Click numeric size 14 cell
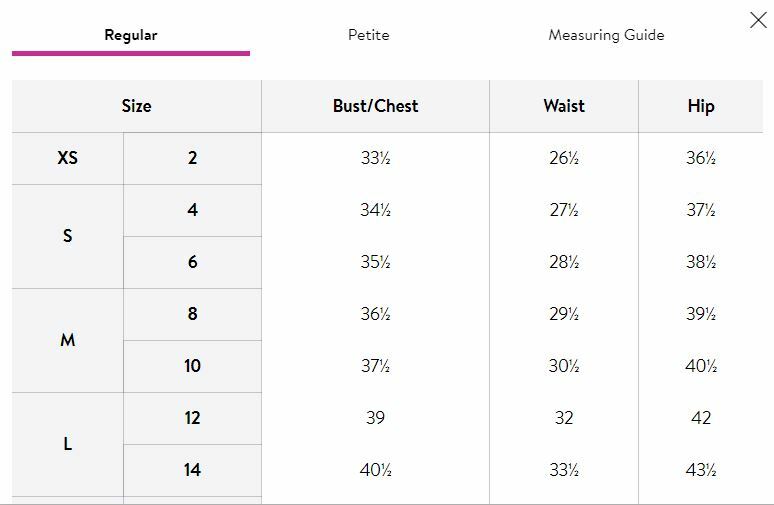This screenshot has height=505, width=774. (x=193, y=470)
